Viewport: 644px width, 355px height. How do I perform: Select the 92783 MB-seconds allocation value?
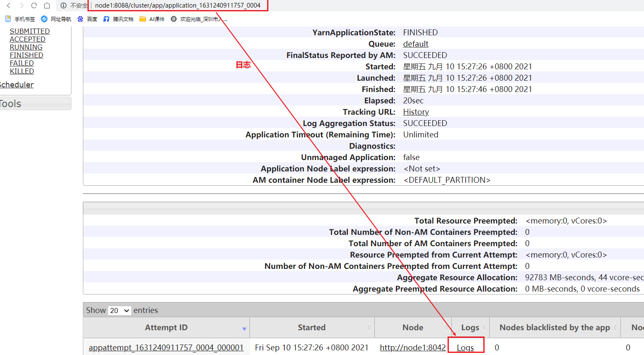pyautogui.click(x=584, y=277)
